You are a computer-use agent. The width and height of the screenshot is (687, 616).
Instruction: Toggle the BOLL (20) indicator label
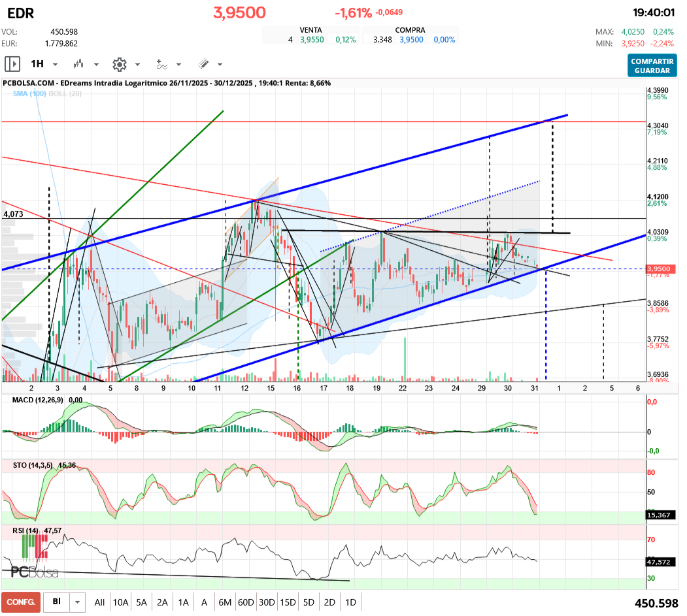point(65,93)
